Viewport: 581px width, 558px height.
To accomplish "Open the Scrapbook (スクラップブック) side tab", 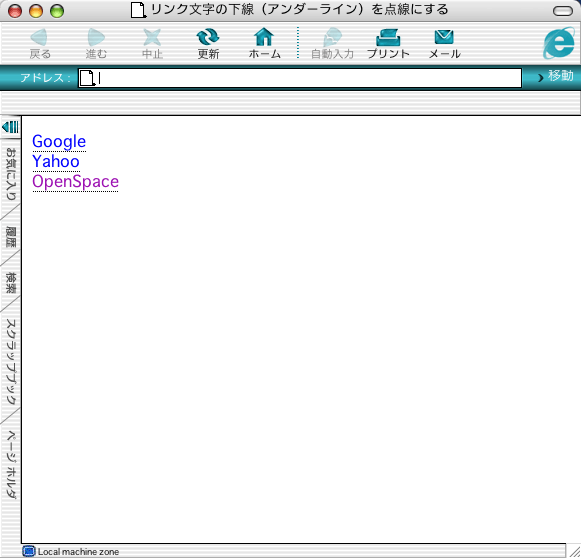I will [11, 361].
